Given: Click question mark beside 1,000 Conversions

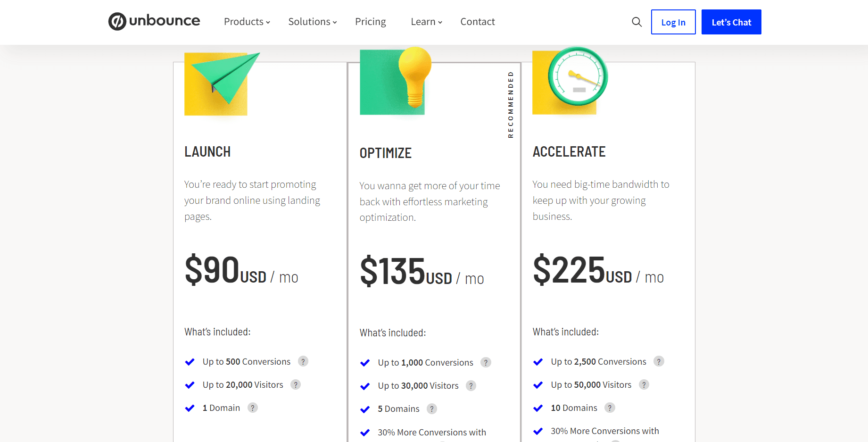Looking at the screenshot, I should click(x=486, y=362).
